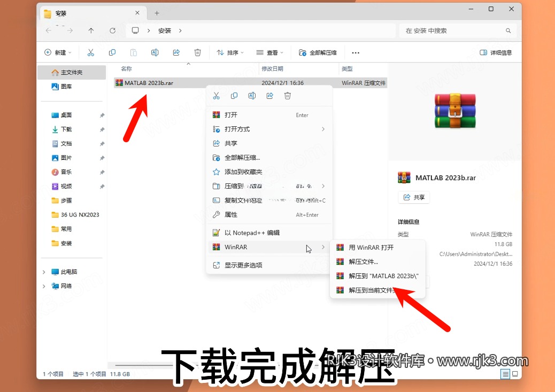Open 文档 in sidebar

coord(72,143)
